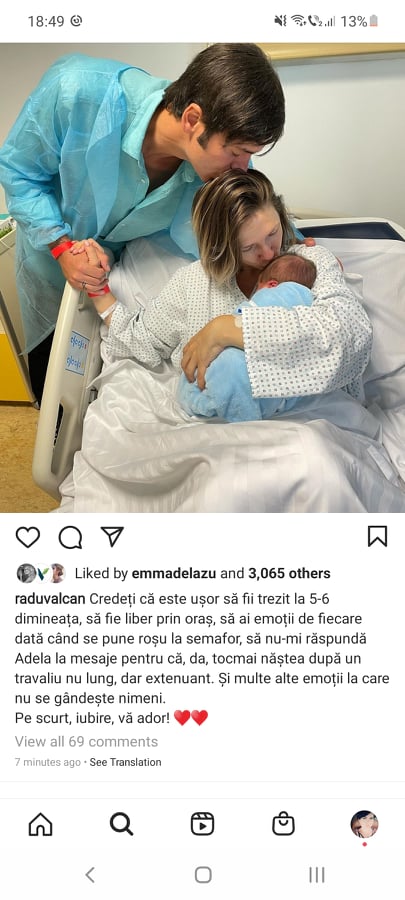Open comments with the speech bubble icon

tap(70, 537)
